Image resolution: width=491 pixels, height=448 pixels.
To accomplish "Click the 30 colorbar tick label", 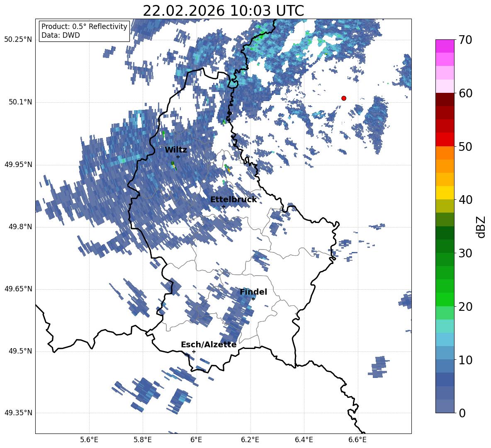I will coord(465,253).
